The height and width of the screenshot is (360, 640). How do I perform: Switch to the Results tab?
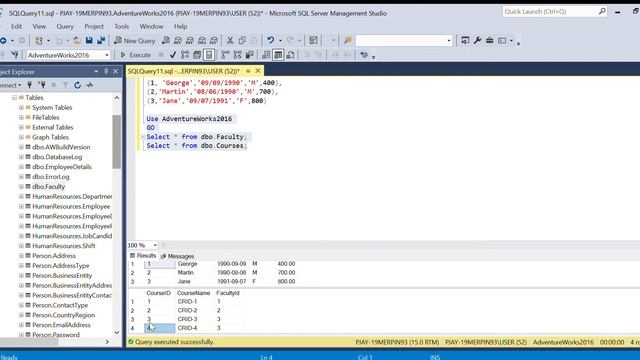point(143,256)
